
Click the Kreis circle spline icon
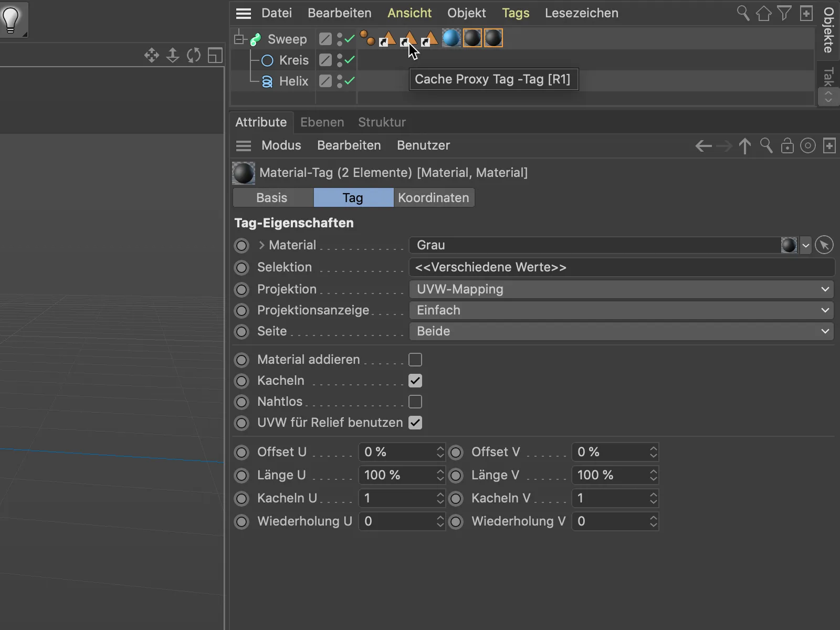point(267,60)
